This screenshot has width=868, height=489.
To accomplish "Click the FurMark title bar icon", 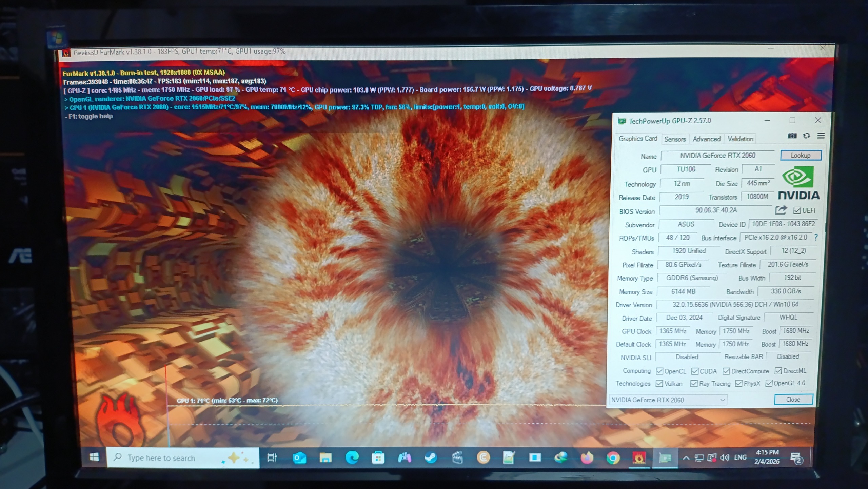I will point(66,53).
